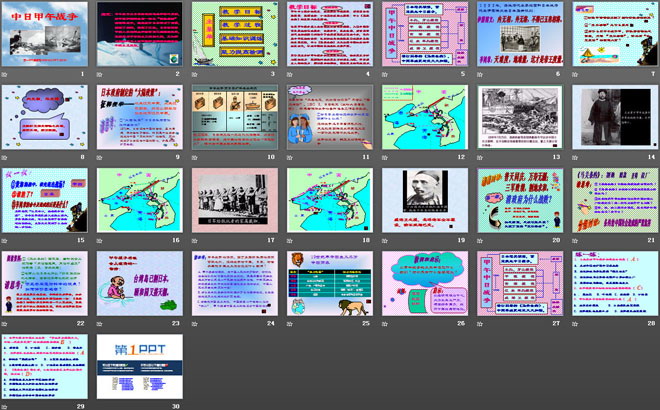Select slide 11 with two cartoon nurses
660x410 pixels.
pyautogui.click(x=330, y=117)
